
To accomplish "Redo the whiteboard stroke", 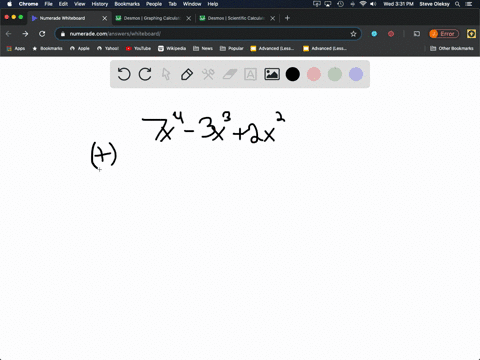I will click(145, 74).
